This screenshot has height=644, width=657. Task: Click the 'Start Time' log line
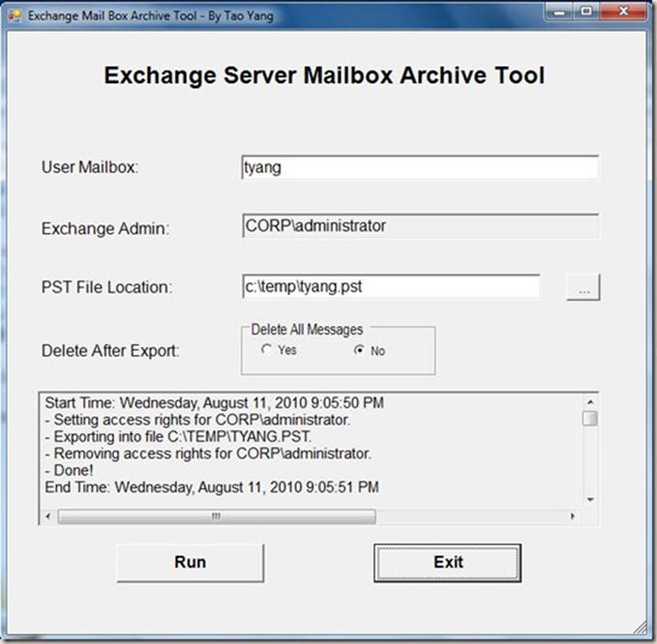[x=214, y=403]
